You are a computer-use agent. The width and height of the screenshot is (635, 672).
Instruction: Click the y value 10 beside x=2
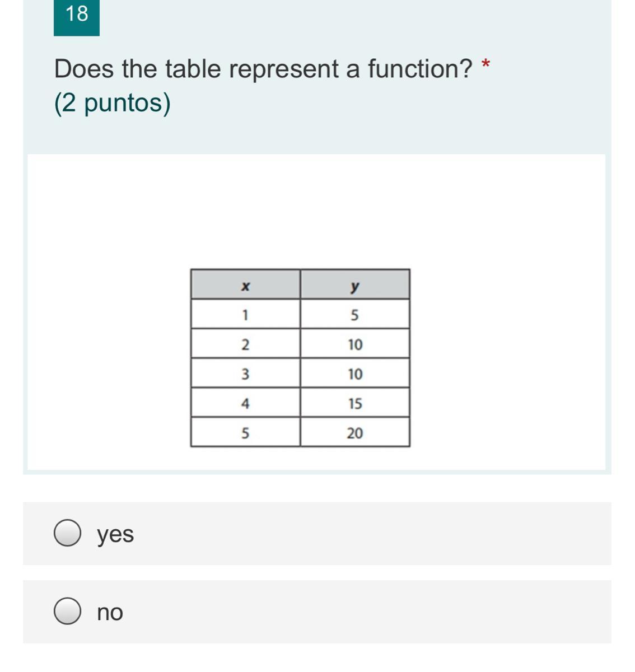(355, 344)
